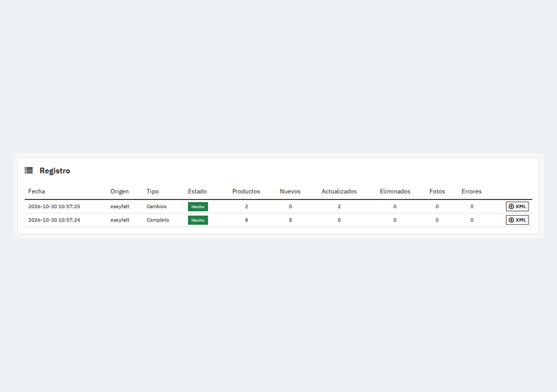Click the Registro heading
557x392 pixels.
click(x=55, y=171)
